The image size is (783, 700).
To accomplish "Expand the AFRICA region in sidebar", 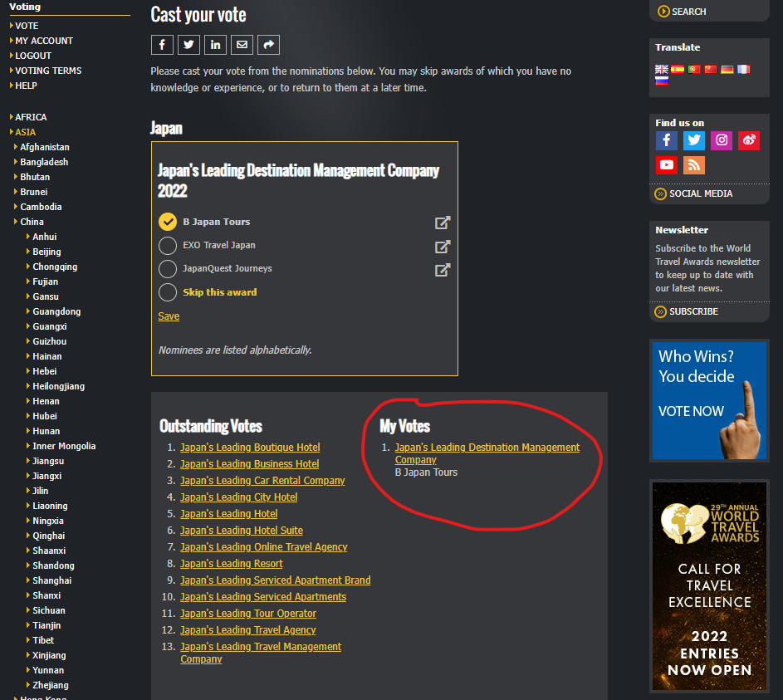I will click(31, 117).
